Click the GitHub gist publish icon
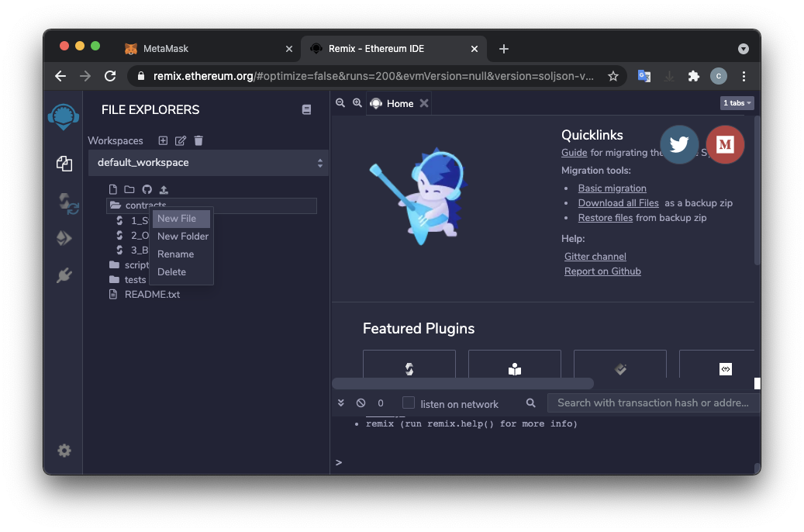 147,189
